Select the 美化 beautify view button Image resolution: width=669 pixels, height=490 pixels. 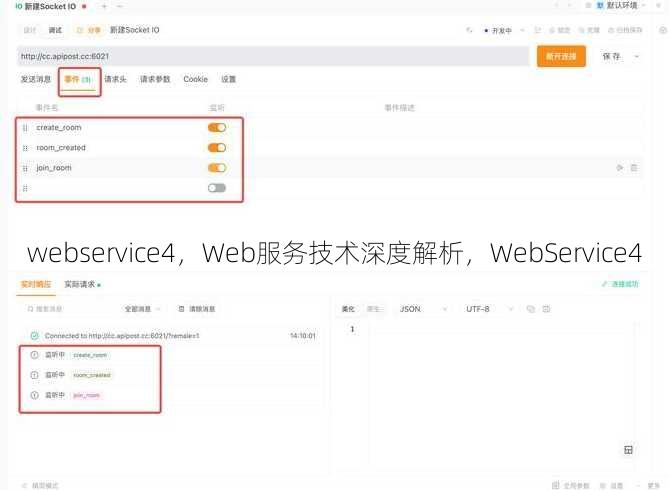(x=348, y=309)
